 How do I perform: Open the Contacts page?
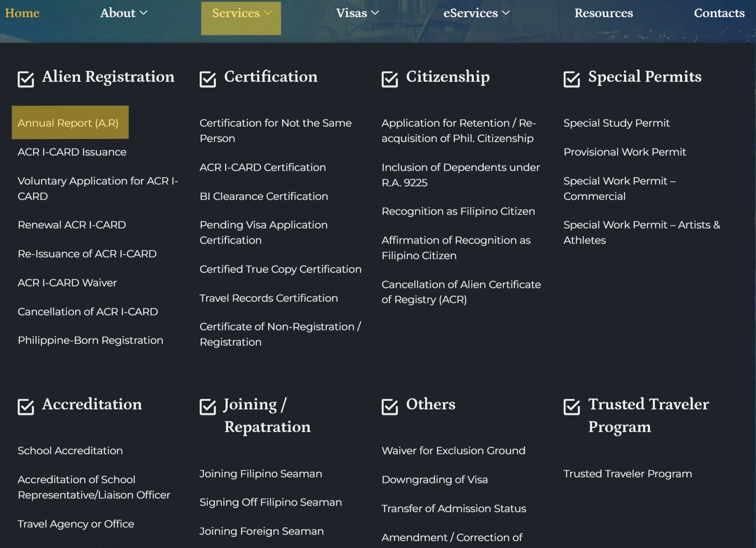click(719, 13)
